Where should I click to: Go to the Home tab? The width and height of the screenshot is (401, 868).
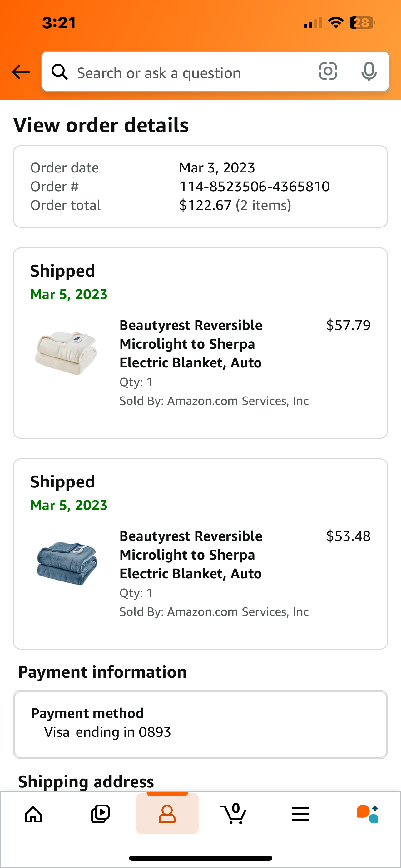(x=33, y=814)
